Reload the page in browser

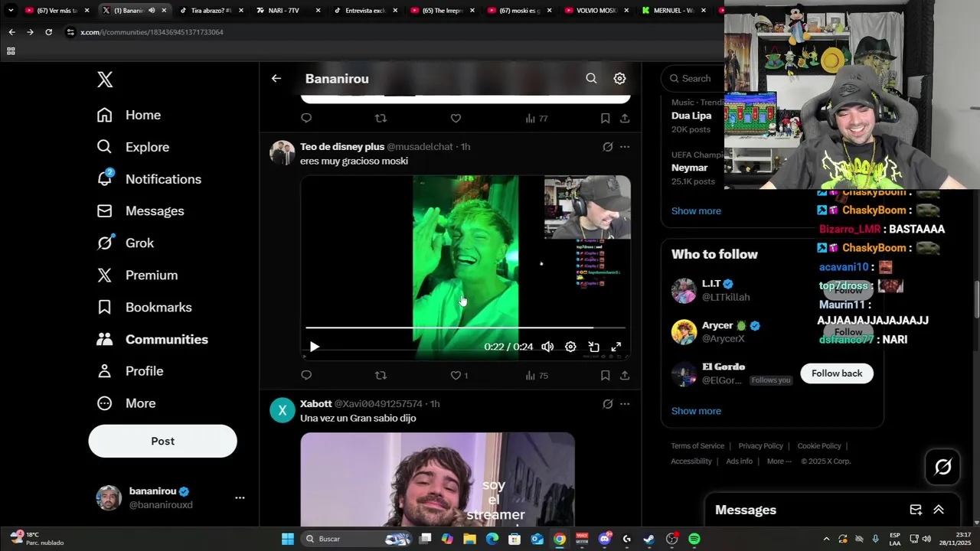(48, 32)
